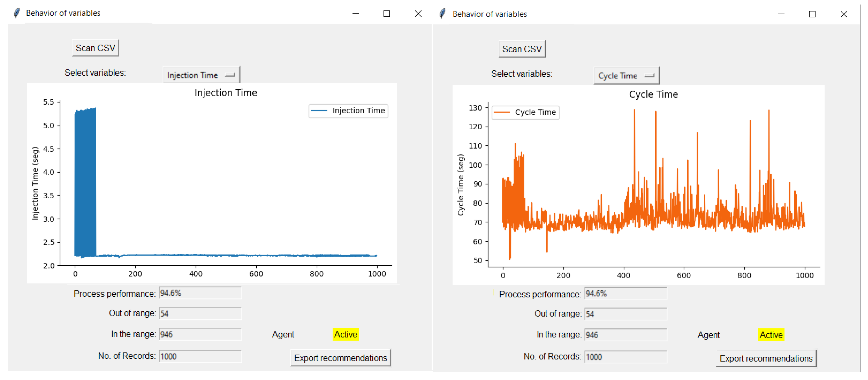Click the Injection Time legend entry in chart
Viewport: 868px width, 380px height.
[348, 111]
